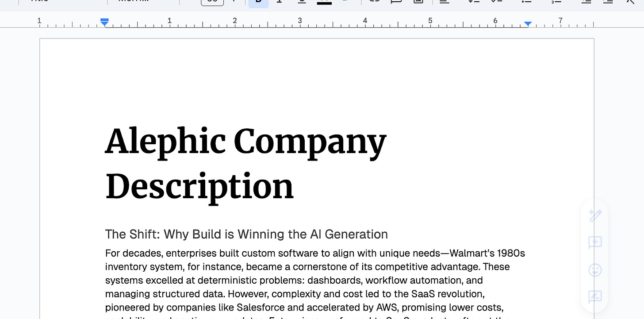Click the Add comment icon in side pill
Viewport: 644px width, 319px height.
[x=595, y=242]
